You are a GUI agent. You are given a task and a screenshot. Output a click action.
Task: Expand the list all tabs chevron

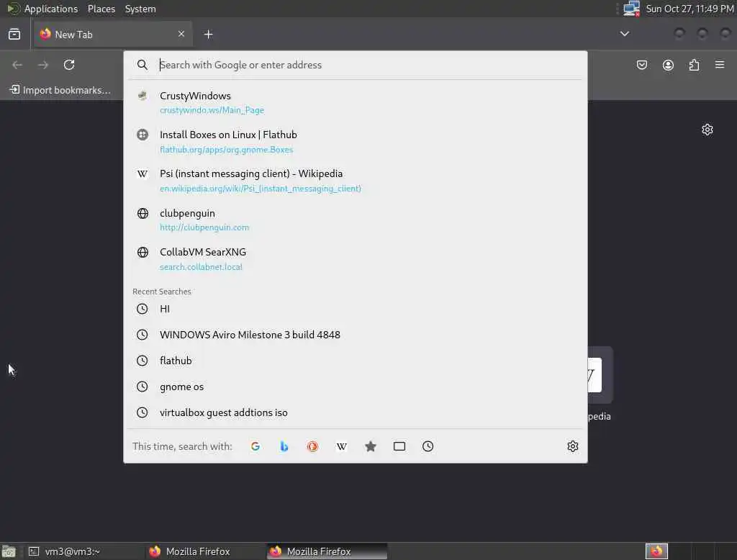click(624, 34)
